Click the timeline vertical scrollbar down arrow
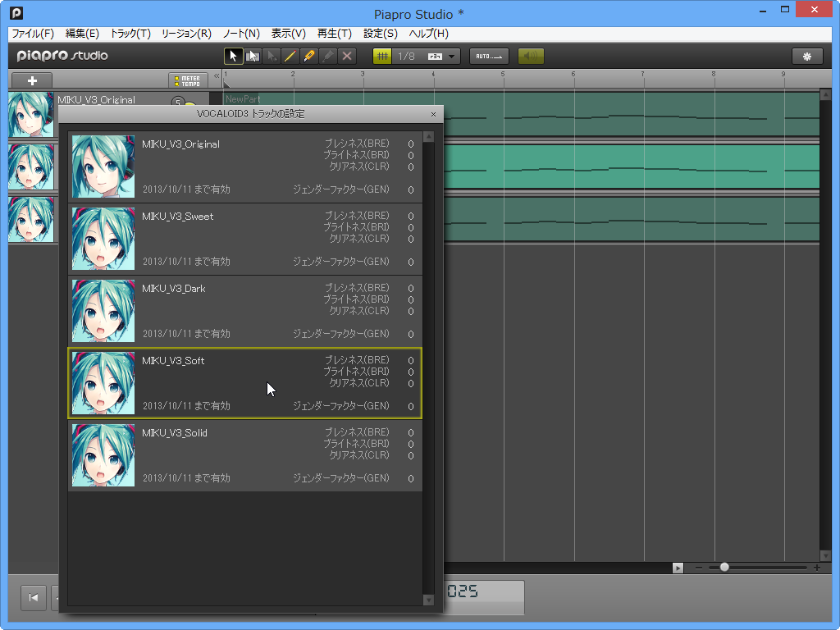The image size is (840, 630). click(825, 556)
